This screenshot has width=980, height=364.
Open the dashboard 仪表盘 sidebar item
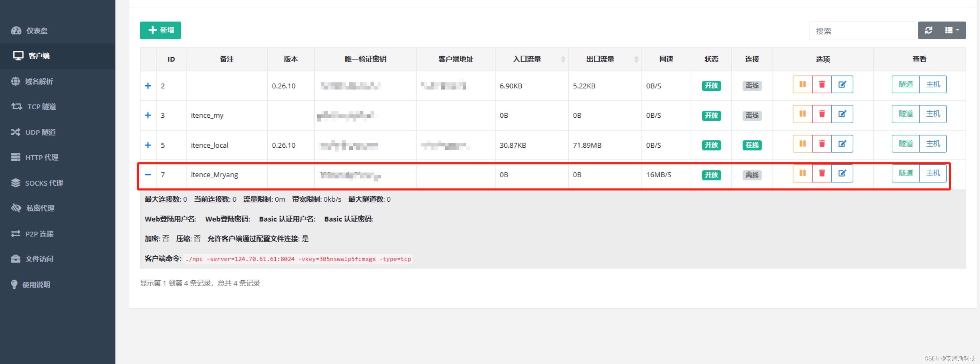tap(36, 31)
